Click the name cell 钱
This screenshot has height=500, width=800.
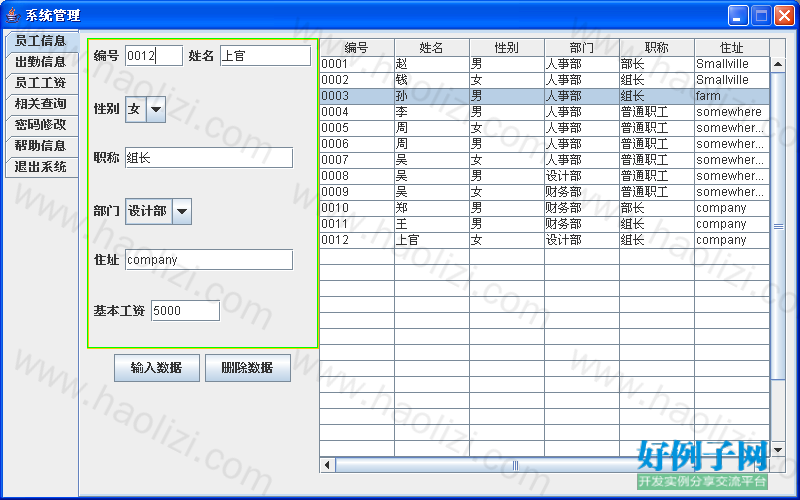point(432,80)
